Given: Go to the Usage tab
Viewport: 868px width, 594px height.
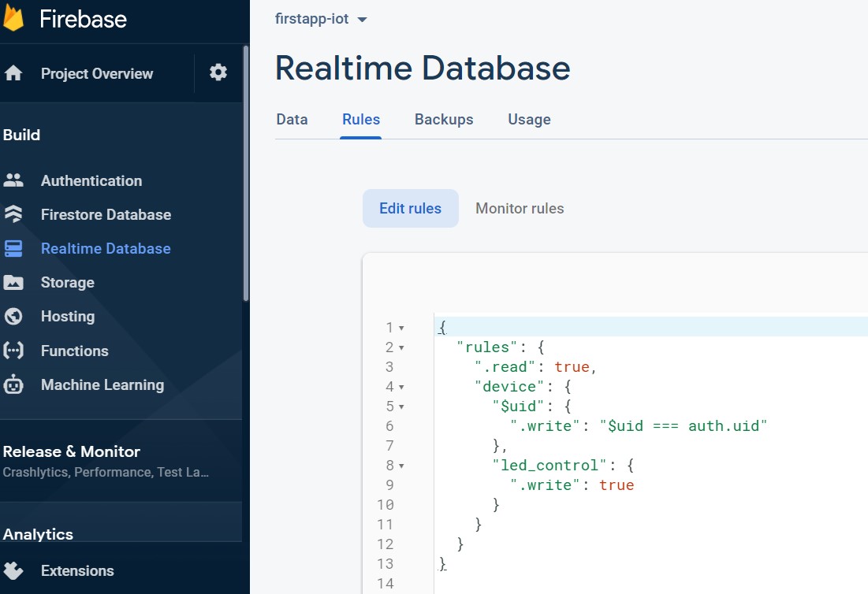Looking at the screenshot, I should point(529,120).
